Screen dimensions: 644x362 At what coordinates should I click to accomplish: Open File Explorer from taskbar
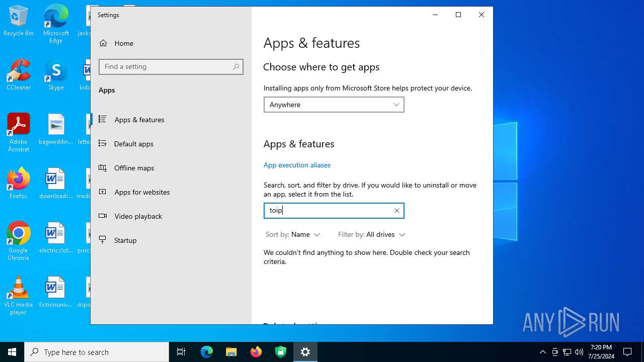[x=231, y=352]
